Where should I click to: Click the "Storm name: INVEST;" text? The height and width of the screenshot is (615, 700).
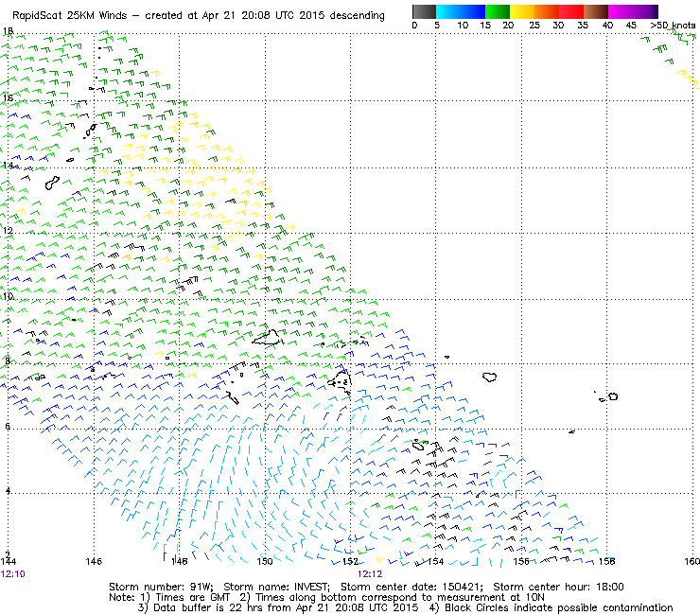pos(276,587)
